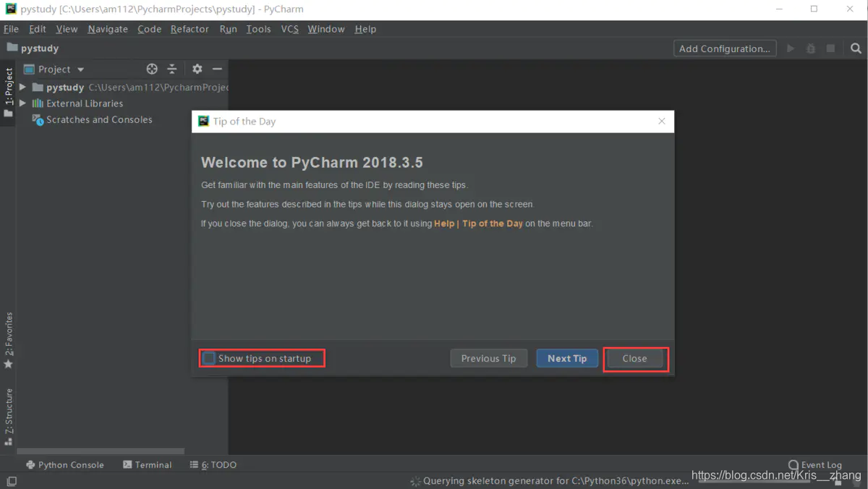Open the Project panel settings gear

coord(197,69)
